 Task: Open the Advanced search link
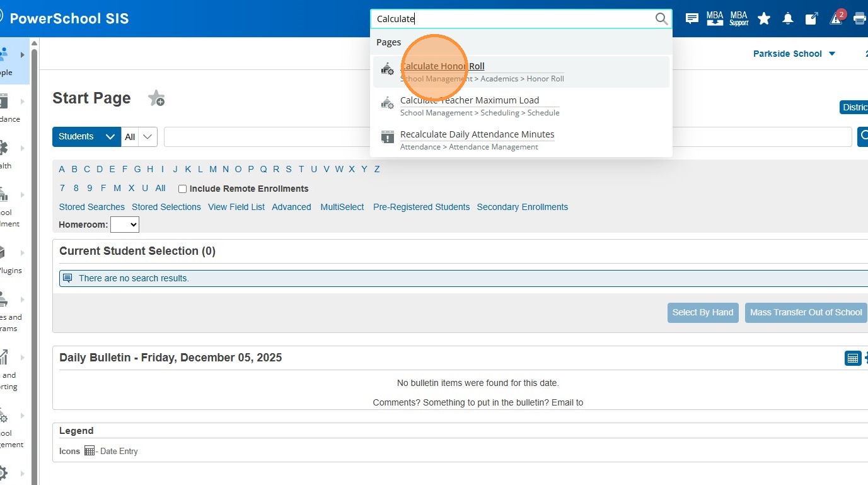click(x=291, y=207)
